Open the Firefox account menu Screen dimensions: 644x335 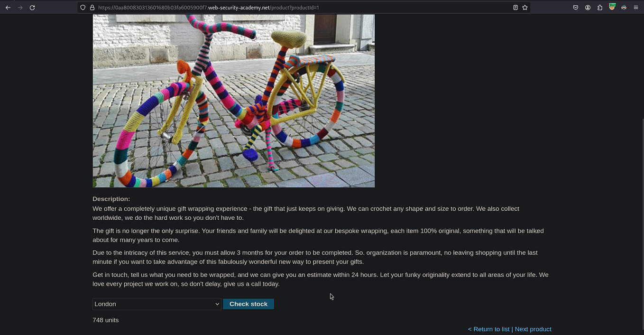588,8
